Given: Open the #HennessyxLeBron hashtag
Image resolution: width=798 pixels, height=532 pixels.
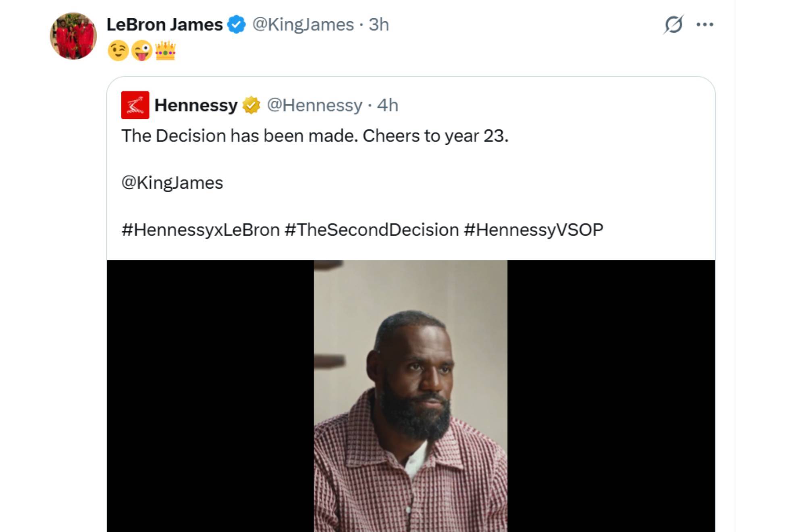Looking at the screenshot, I should [200, 230].
